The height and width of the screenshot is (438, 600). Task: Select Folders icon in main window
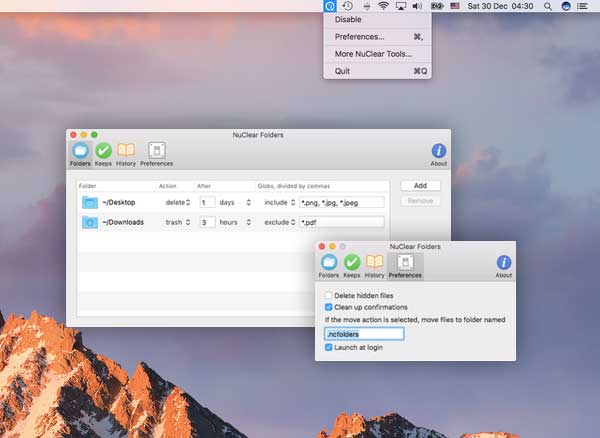pyautogui.click(x=80, y=155)
